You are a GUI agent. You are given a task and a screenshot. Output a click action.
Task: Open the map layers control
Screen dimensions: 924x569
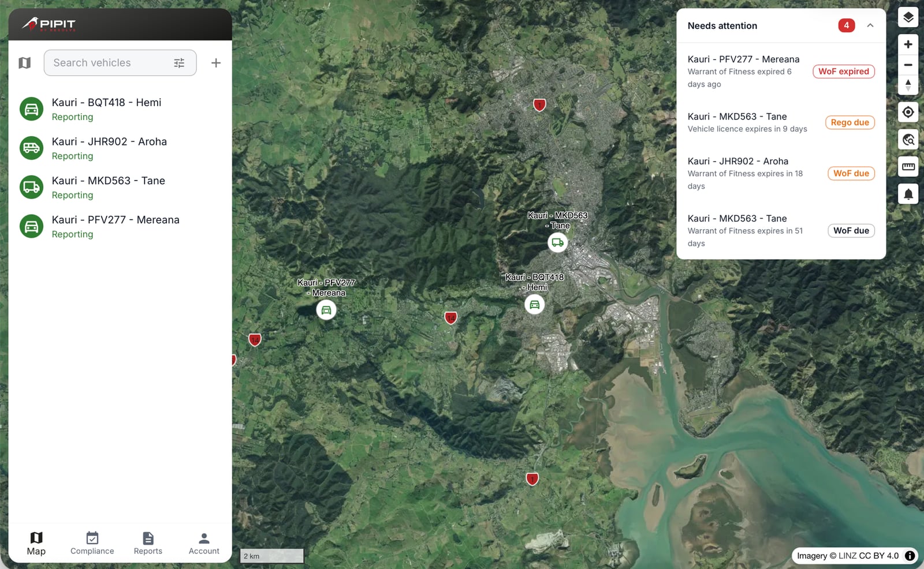(908, 17)
